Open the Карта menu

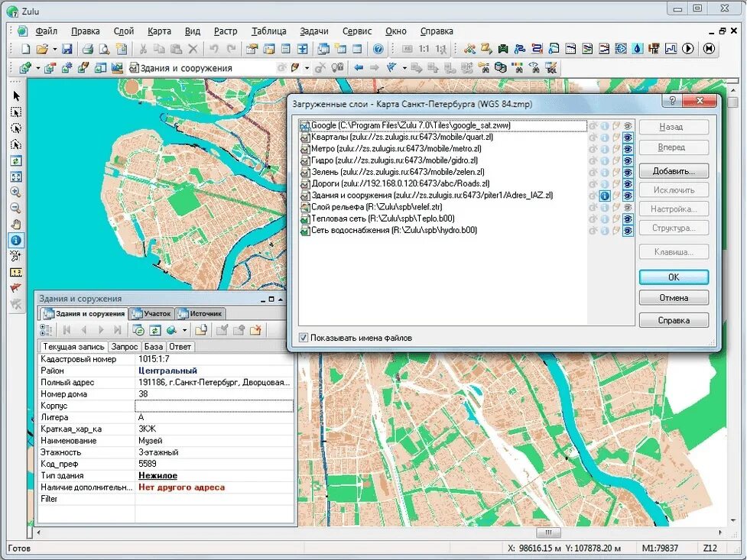pyautogui.click(x=159, y=31)
